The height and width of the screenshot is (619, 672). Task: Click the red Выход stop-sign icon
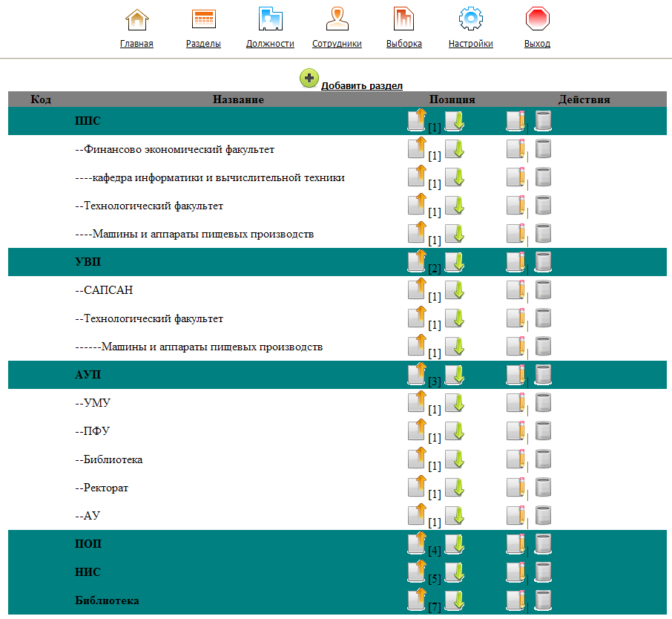(x=537, y=19)
